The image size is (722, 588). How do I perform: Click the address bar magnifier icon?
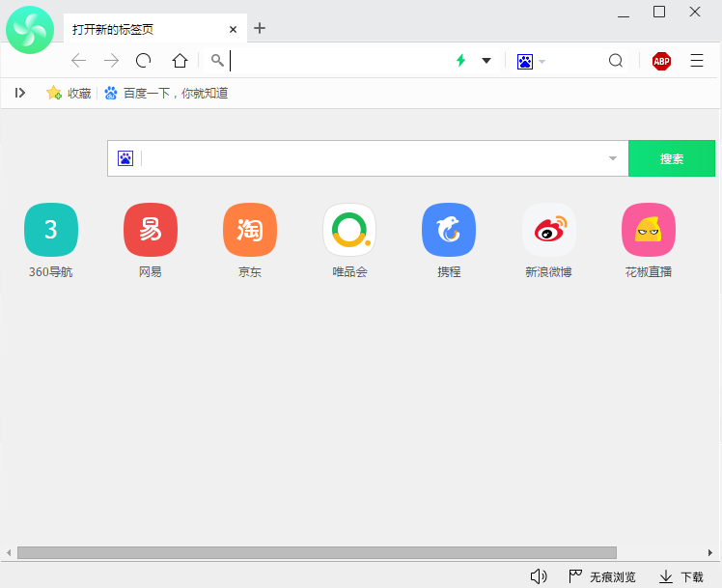pyautogui.click(x=217, y=60)
